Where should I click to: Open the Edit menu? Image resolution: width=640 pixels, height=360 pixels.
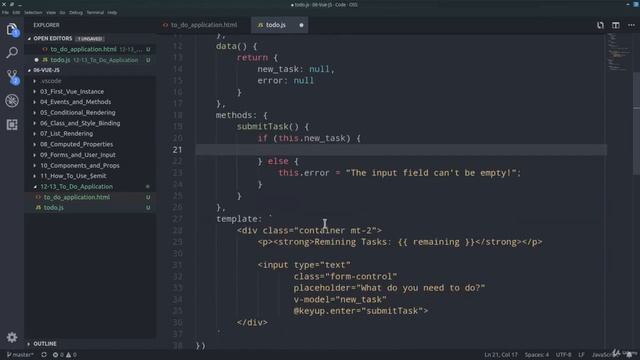tap(16, 13)
